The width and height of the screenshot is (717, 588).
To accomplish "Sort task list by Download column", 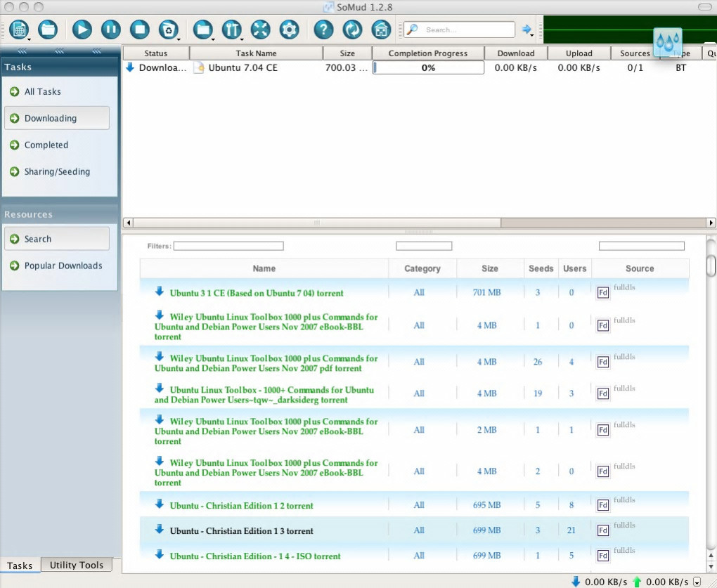I will (x=516, y=53).
